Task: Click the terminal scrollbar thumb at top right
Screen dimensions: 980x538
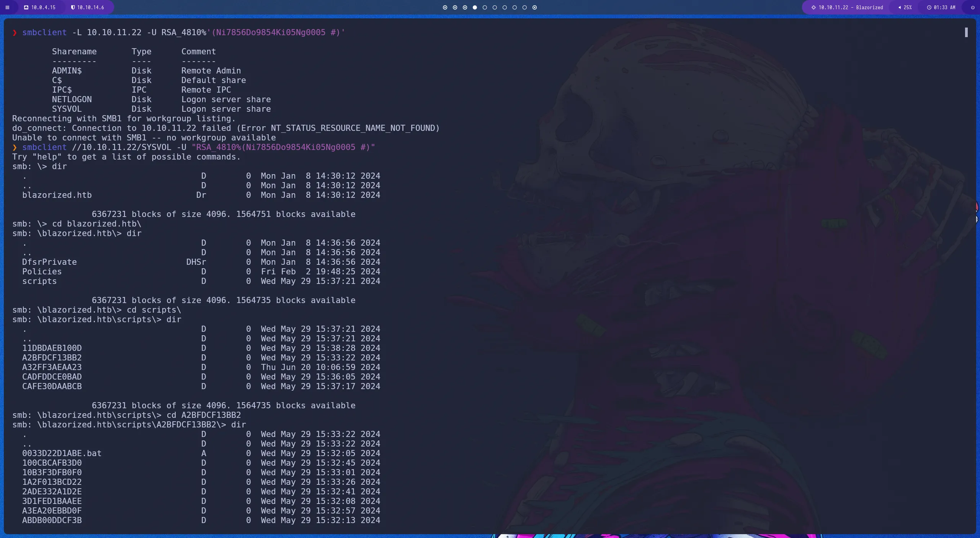Action: tap(966, 33)
